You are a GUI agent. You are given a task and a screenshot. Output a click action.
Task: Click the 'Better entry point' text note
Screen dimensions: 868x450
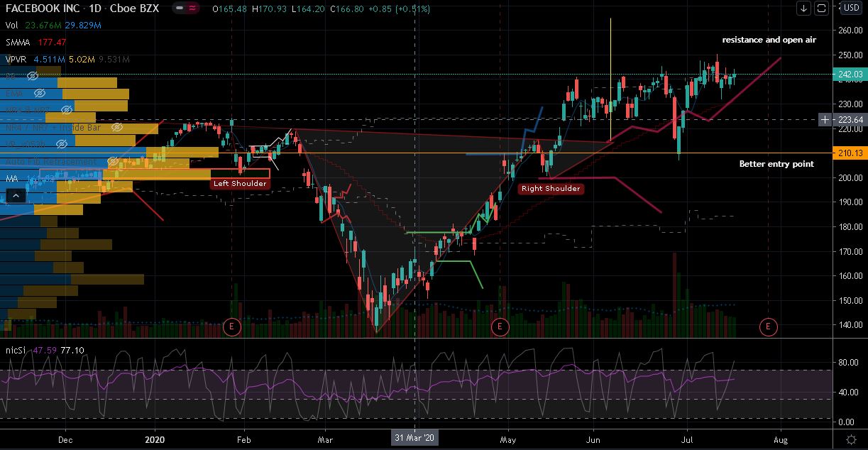click(776, 164)
